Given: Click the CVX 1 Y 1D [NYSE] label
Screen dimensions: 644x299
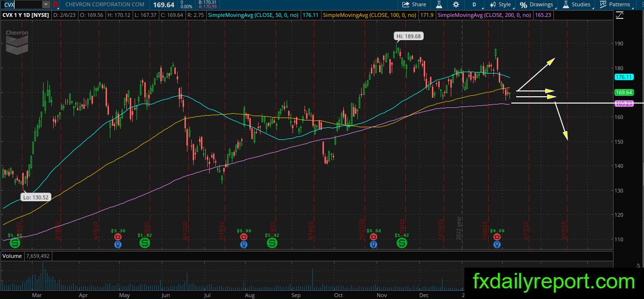Looking at the screenshot, I should 26,15.
